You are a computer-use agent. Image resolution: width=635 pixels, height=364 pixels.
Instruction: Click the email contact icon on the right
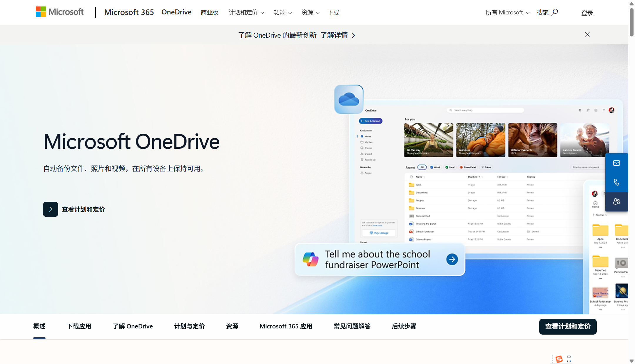[616, 163]
